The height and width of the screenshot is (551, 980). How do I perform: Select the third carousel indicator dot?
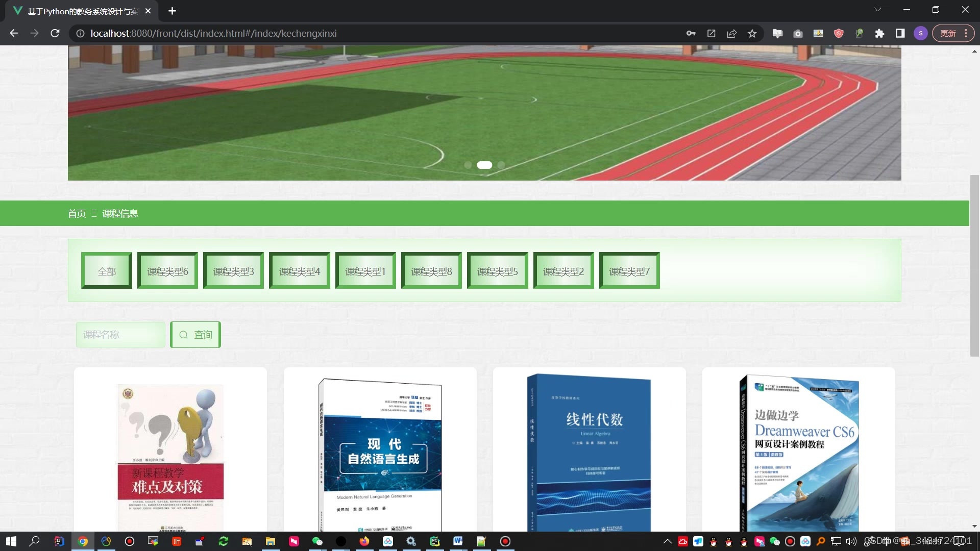pyautogui.click(x=501, y=165)
